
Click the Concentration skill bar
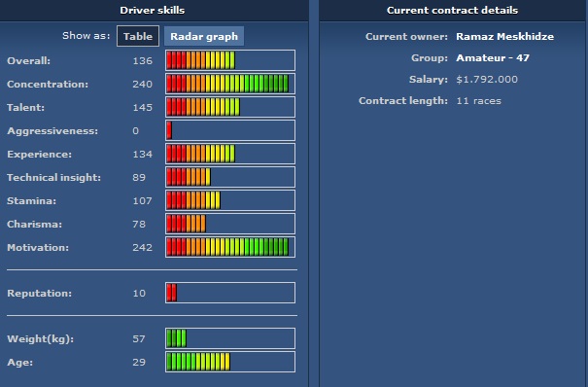[x=230, y=84]
